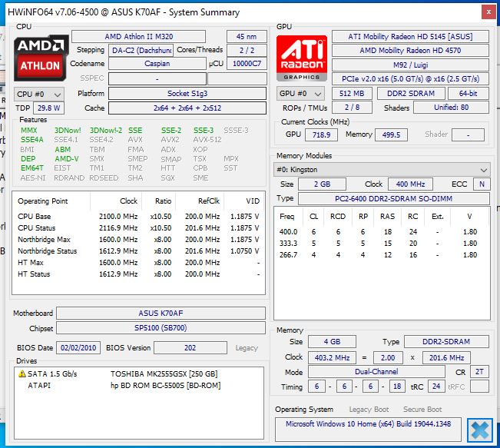500x448 pixels.
Task: Click the memory clock 403.2 MHz field
Action: tap(332, 357)
